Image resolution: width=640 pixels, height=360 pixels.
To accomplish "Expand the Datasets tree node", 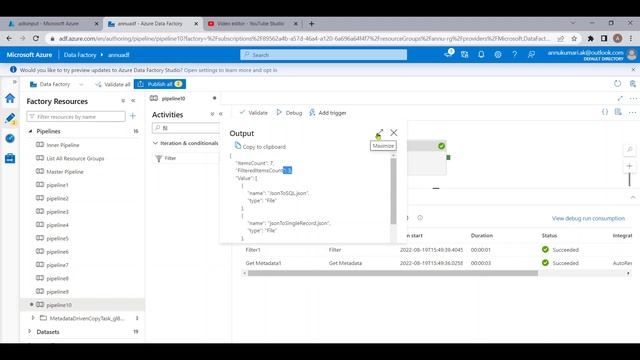I will click(30, 331).
